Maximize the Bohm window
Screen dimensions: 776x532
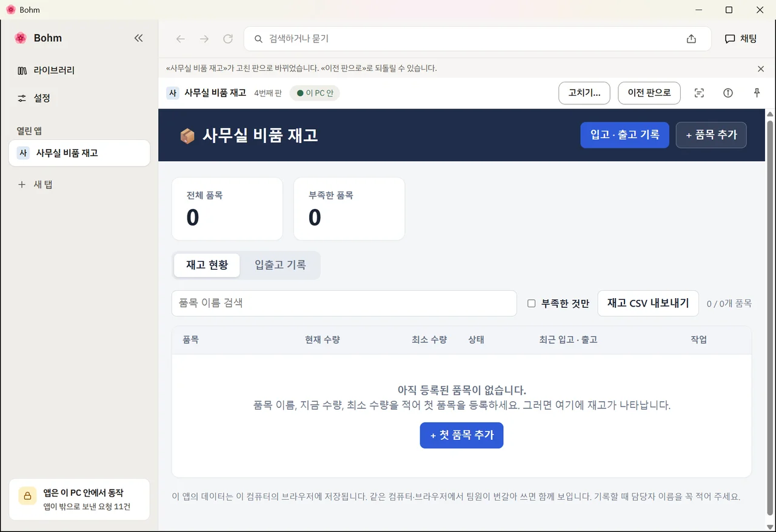729,10
